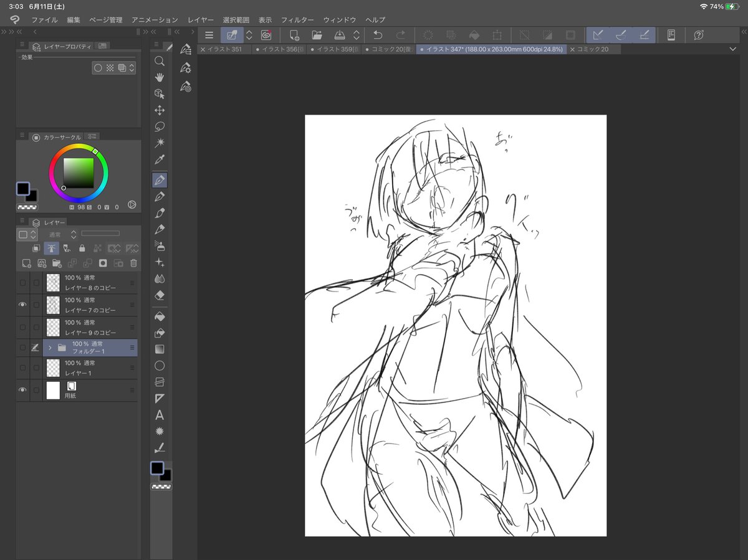
Task: Hide the 用紙 paper layer eye
Action: [x=23, y=390]
